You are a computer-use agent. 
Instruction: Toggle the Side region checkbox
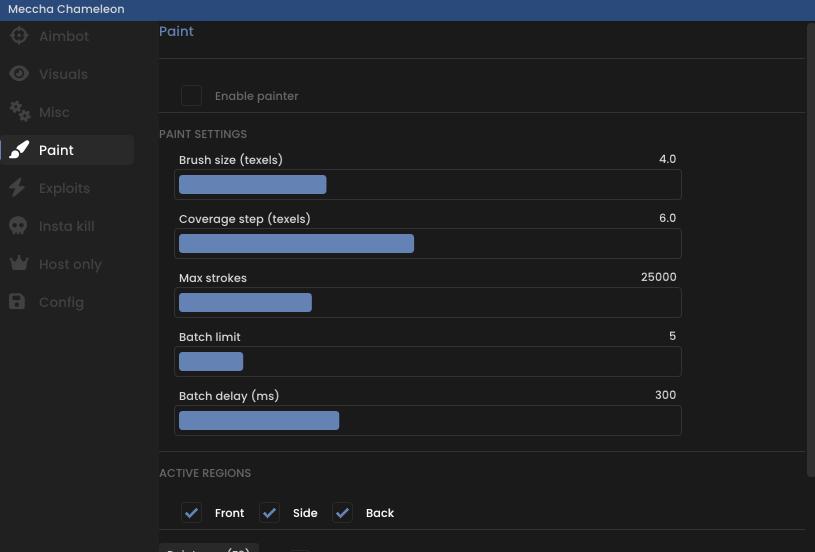[269, 513]
